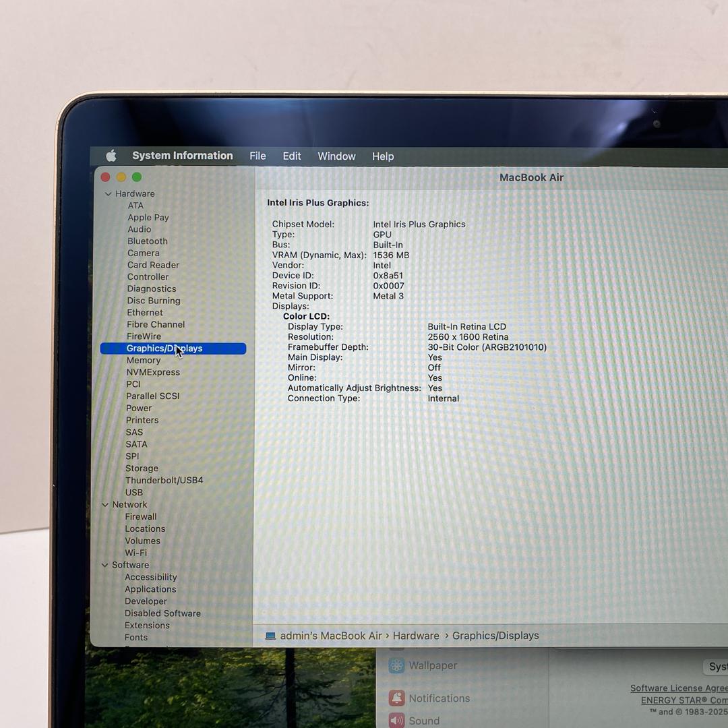Screen dimensions: 728x728
Task: Click the red close window button
Action: tap(105, 177)
